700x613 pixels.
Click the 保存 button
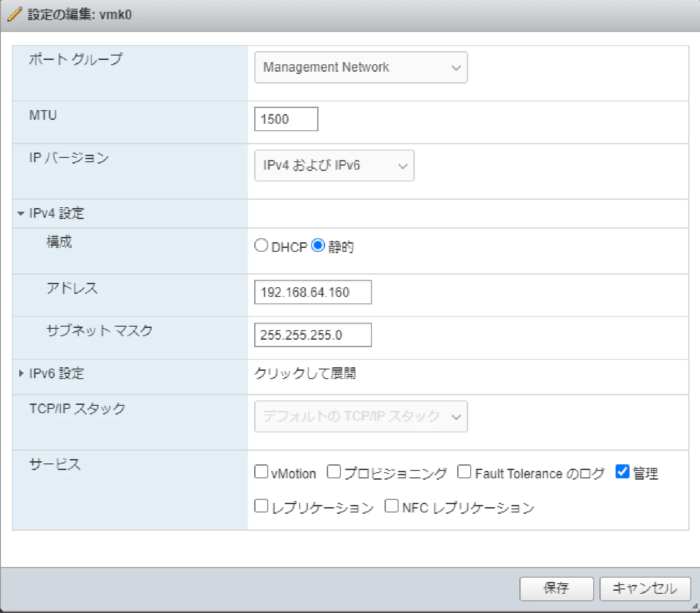556,589
